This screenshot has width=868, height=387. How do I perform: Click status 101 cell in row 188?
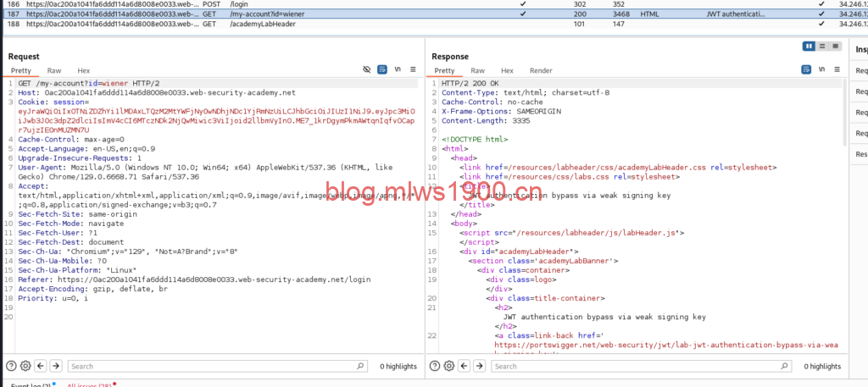point(580,24)
